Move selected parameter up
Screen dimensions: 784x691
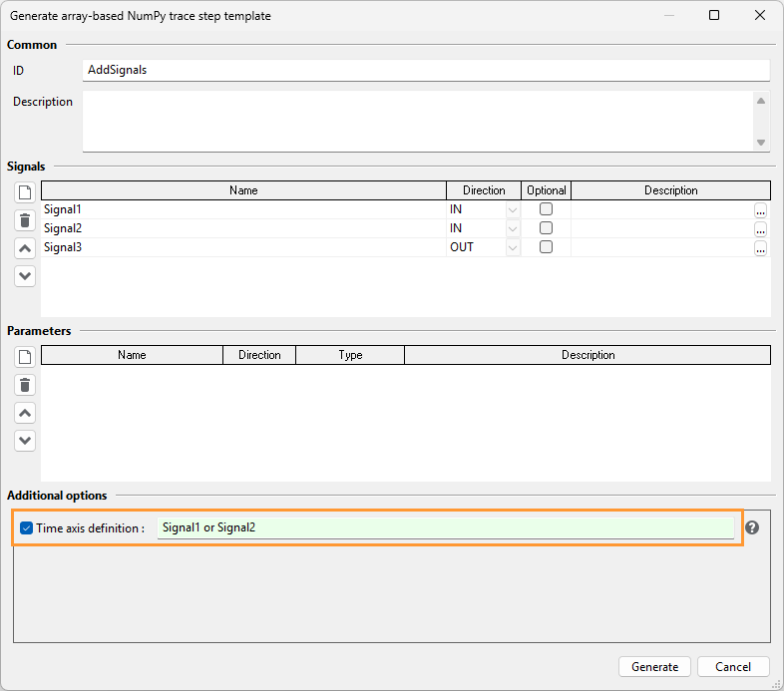tap(25, 413)
